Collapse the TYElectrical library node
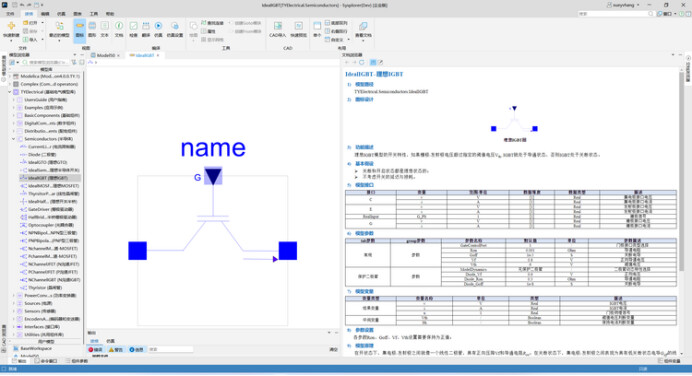The width and height of the screenshot is (692, 376). coord(10,92)
